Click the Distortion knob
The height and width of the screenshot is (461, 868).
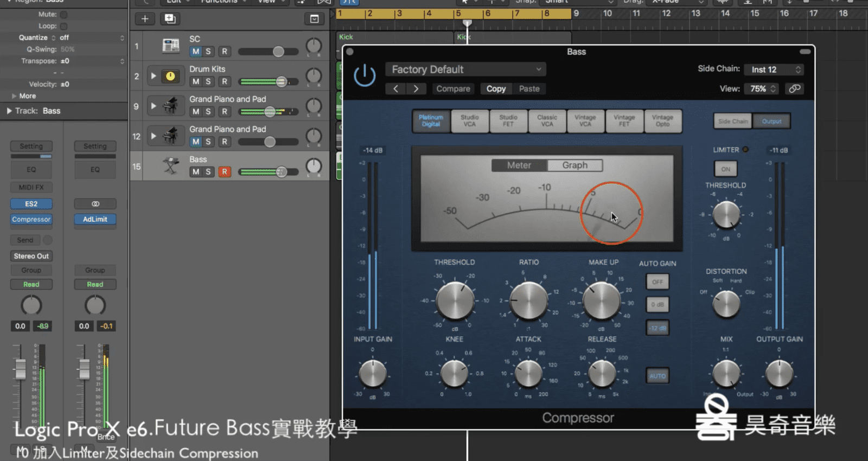[x=726, y=304]
